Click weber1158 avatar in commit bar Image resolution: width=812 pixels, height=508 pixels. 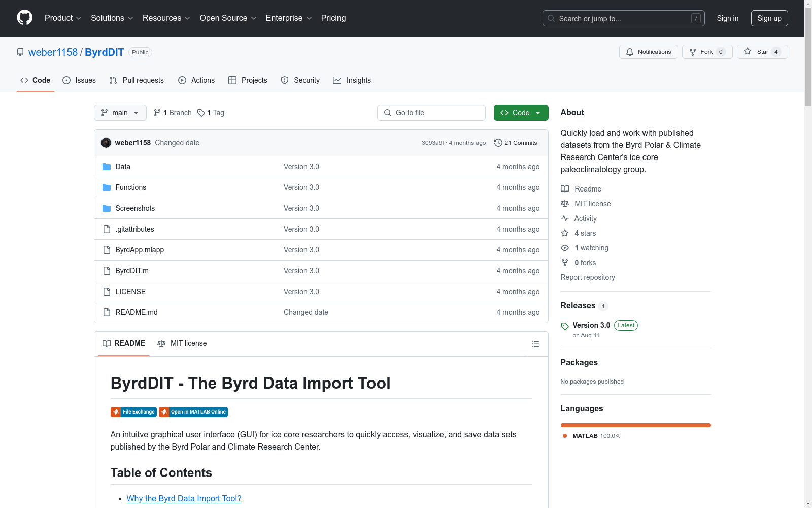pyautogui.click(x=106, y=143)
